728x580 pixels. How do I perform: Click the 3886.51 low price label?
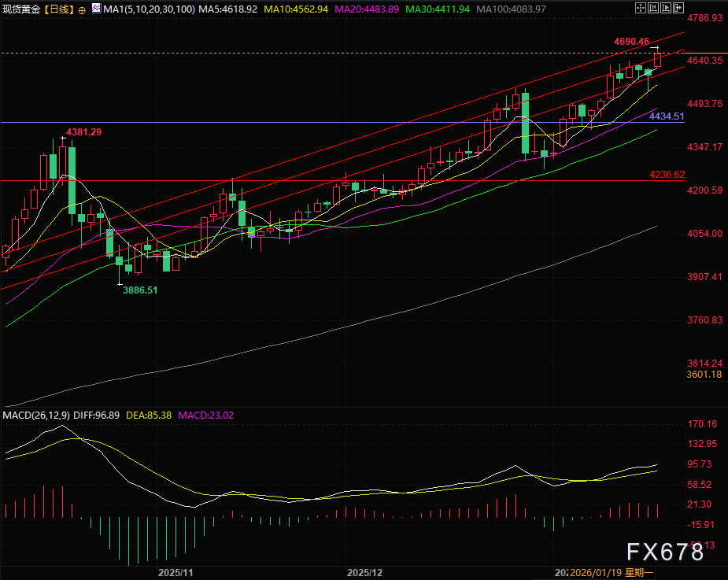(140, 290)
